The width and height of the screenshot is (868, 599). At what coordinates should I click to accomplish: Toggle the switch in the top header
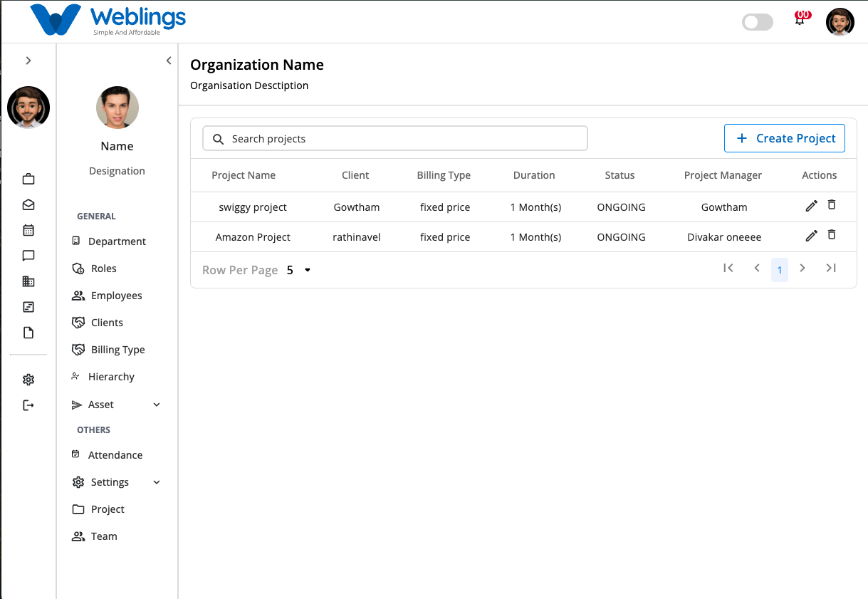pyautogui.click(x=758, y=22)
